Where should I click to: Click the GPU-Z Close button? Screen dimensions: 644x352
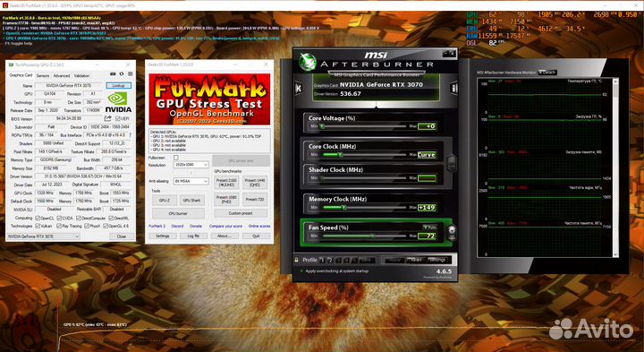tap(122, 236)
